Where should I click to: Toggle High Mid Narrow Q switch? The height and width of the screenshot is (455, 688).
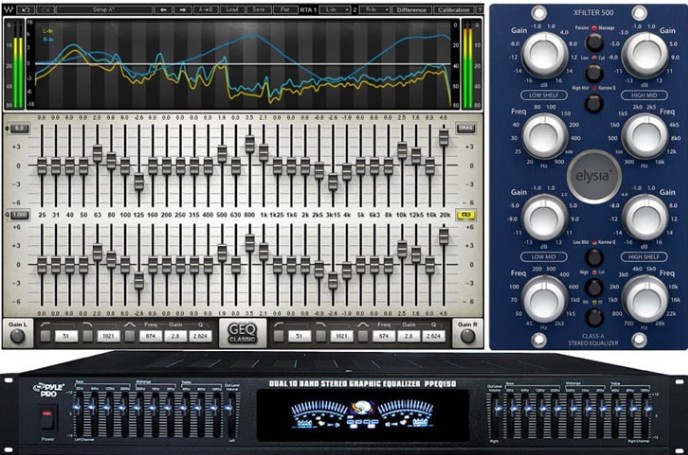point(594,104)
